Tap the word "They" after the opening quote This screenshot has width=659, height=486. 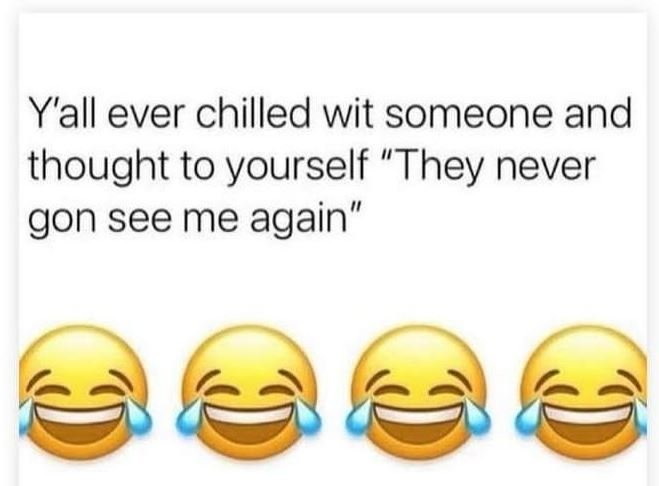pyautogui.click(x=435, y=166)
